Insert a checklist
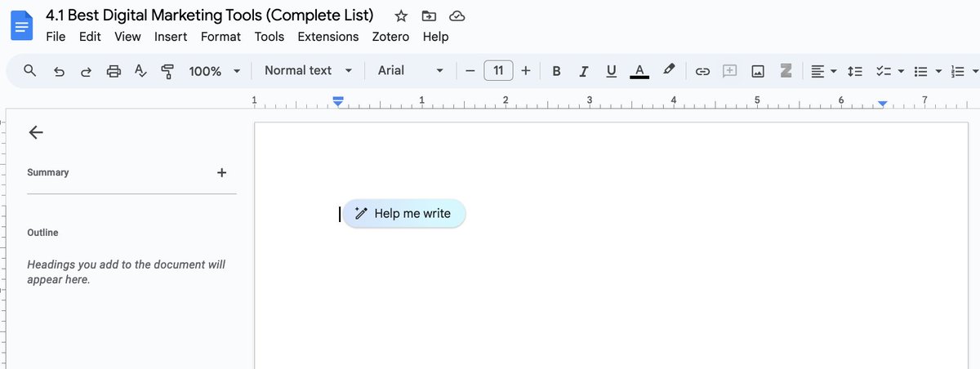This screenshot has width=980, height=369. pyautogui.click(x=883, y=71)
